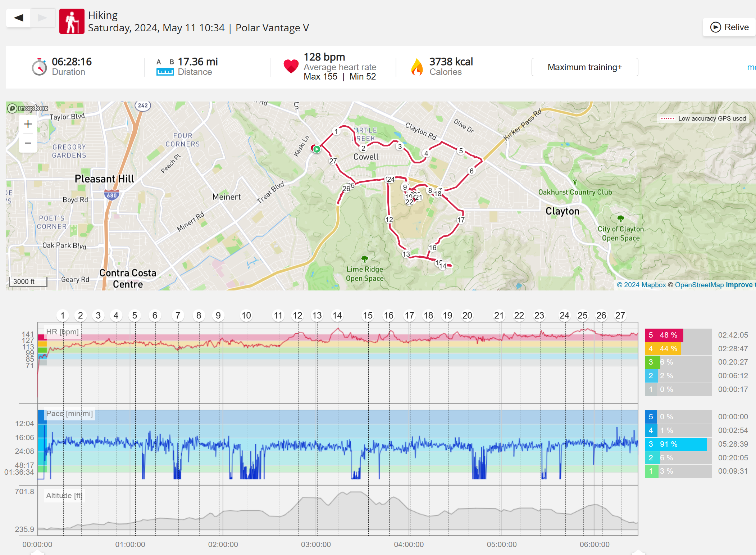Click the calories flame icon
Viewport: 756px width, 555px height.
(x=417, y=67)
